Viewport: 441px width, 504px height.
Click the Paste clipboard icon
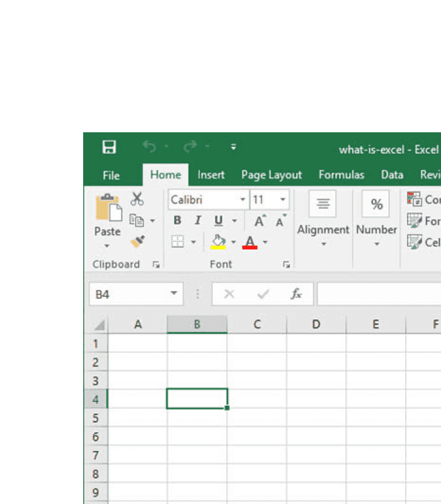pyautogui.click(x=108, y=208)
